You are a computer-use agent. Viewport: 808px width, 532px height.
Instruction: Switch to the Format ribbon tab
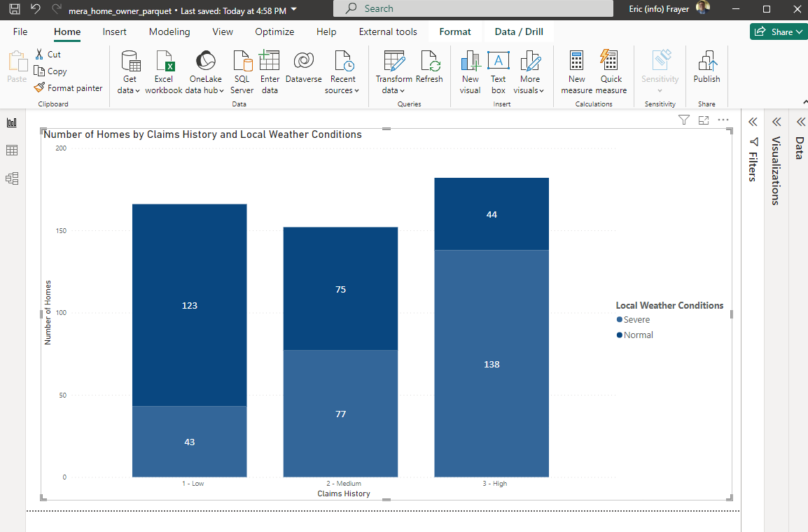(455, 31)
